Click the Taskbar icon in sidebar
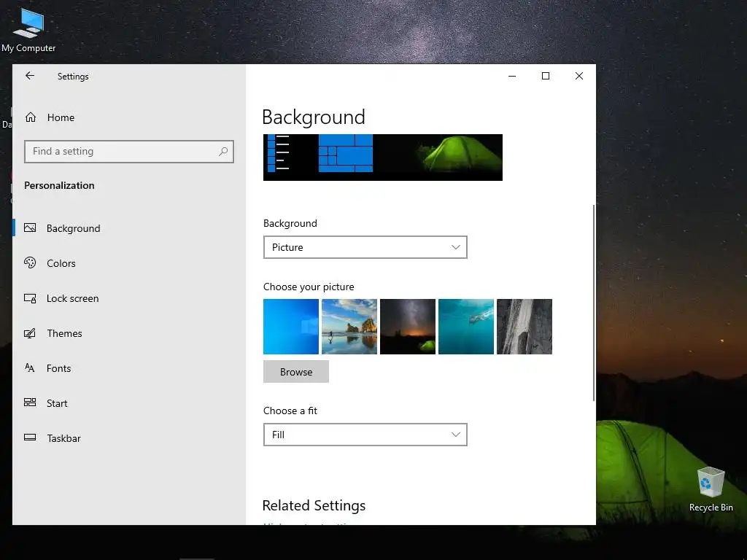The image size is (747, 560). pyautogui.click(x=30, y=437)
